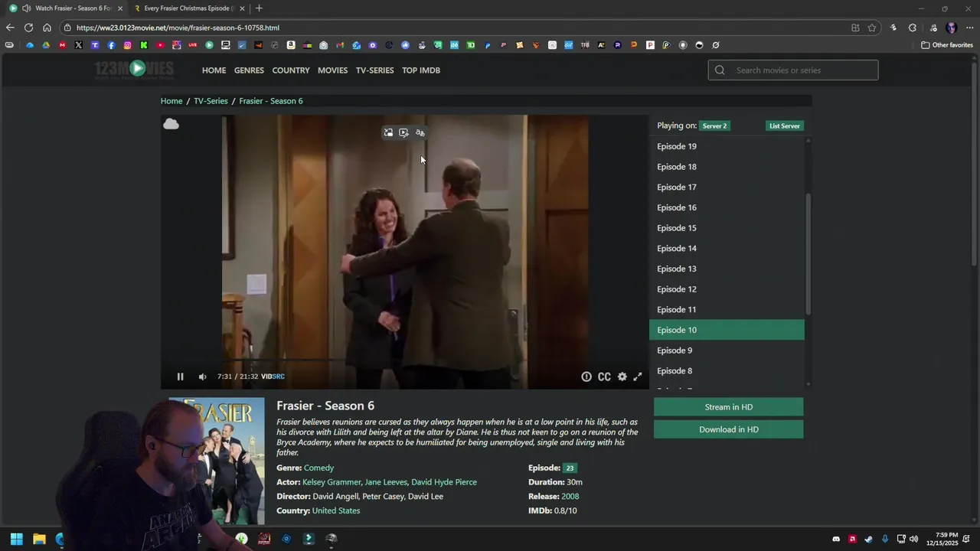
Task: Toggle closed captions with CC button
Action: click(x=604, y=377)
